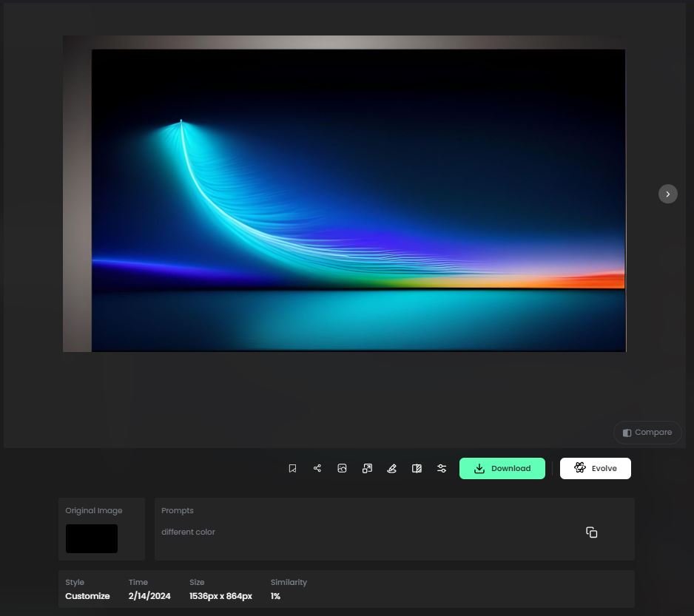Open the adjustment sliders icon
The image size is (694, 616).
coord(441,468)
